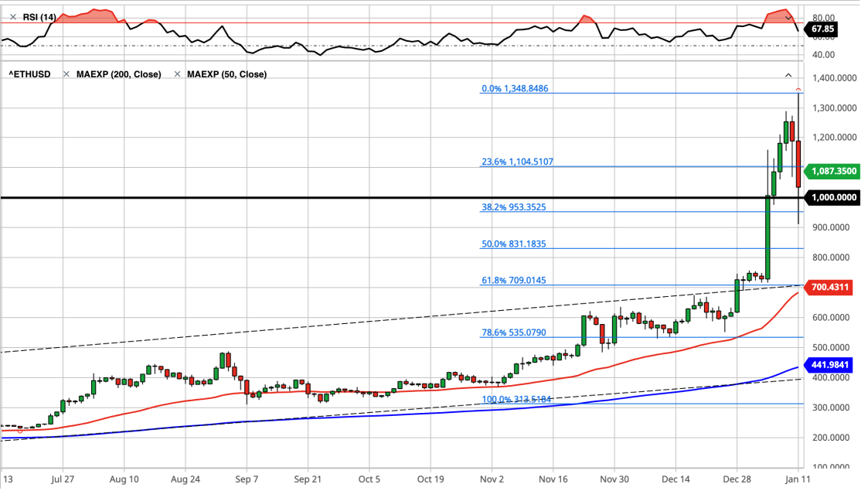This screenshot has width=868, height=491.
Task: Click the black 1,000.0000 level tag
Action: pyautogui.click(x=832, y=197)
